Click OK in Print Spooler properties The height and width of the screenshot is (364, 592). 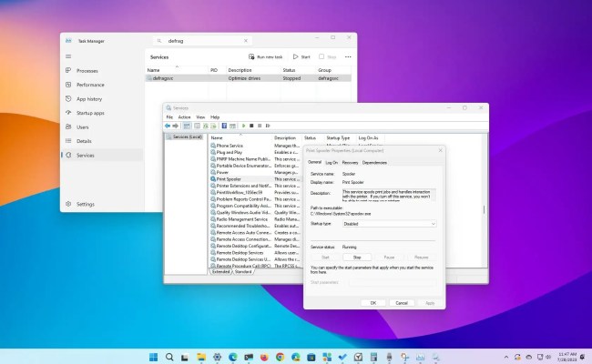[373, 303]
